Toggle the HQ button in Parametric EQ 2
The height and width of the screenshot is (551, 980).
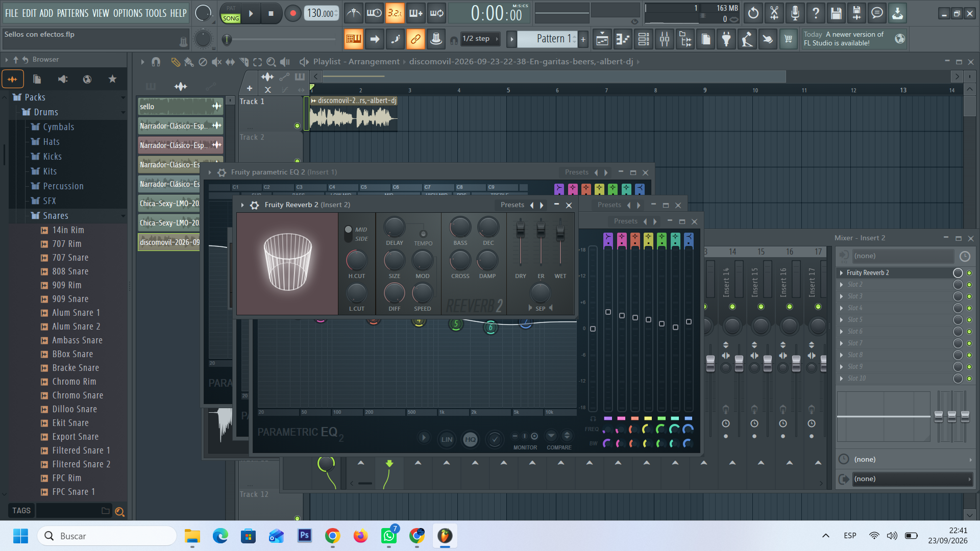(470, 439)
